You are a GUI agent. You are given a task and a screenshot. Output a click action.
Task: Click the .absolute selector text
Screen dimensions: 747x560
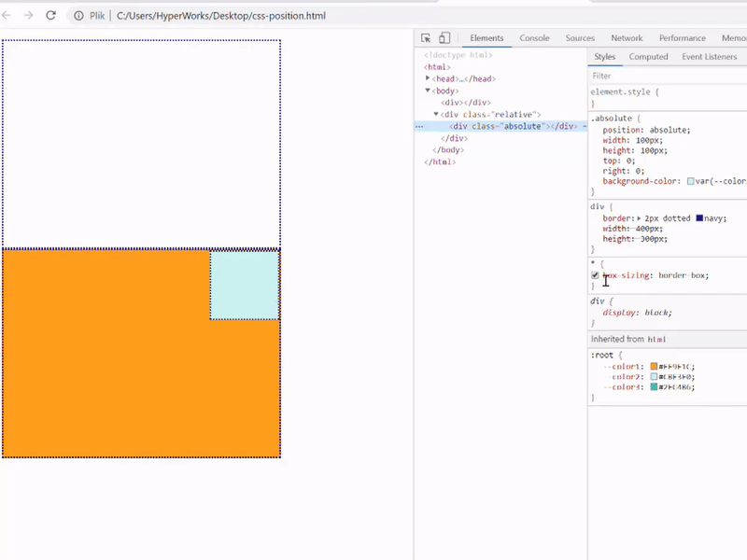click(x=612, y=119)
